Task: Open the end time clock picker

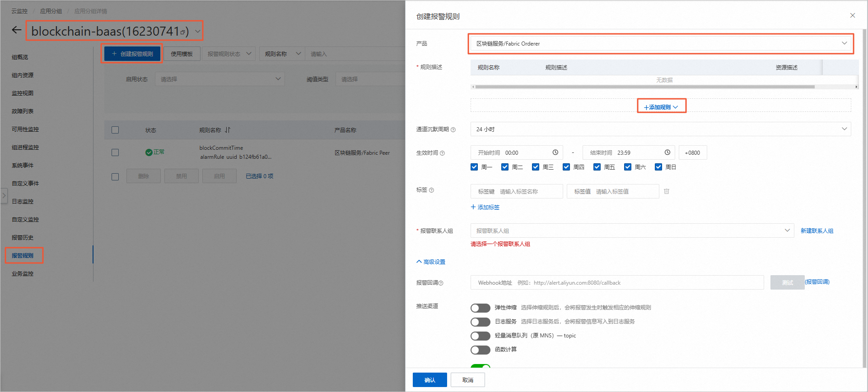Action: tap(667, 152)
